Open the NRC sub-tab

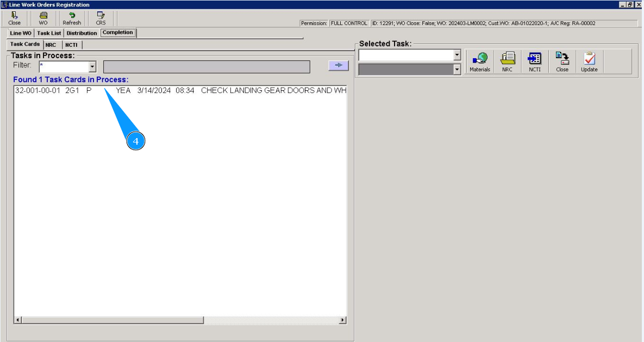click(x=51, y=45)
